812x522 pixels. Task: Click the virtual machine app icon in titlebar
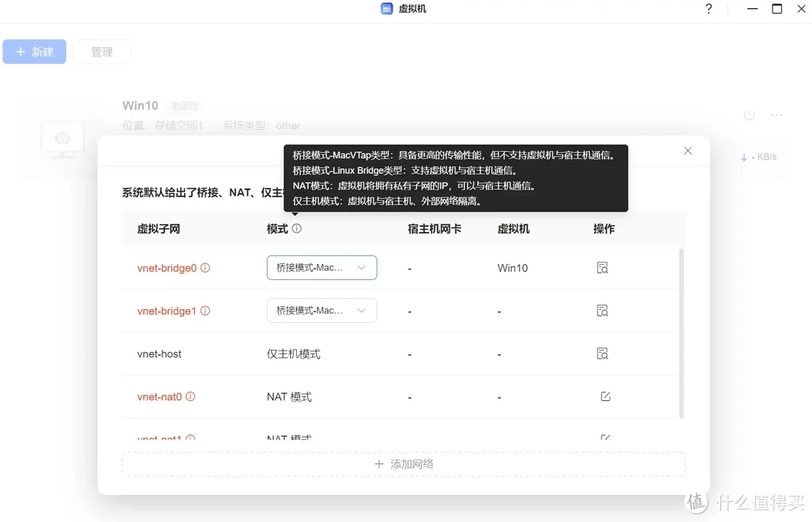386,8
